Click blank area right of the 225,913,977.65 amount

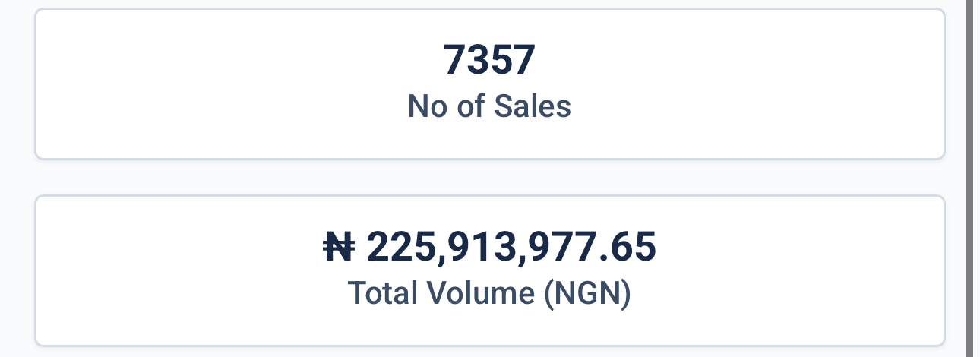(798, 248)
